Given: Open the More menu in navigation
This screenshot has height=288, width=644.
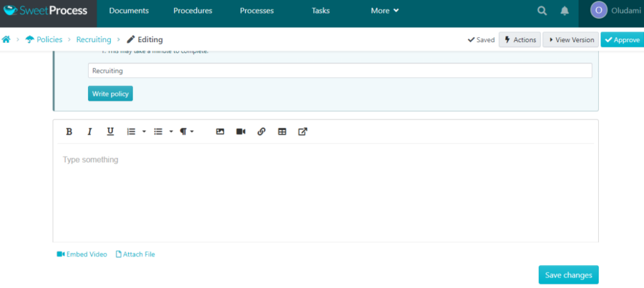Looking at the screenshot, I should 385,11.
